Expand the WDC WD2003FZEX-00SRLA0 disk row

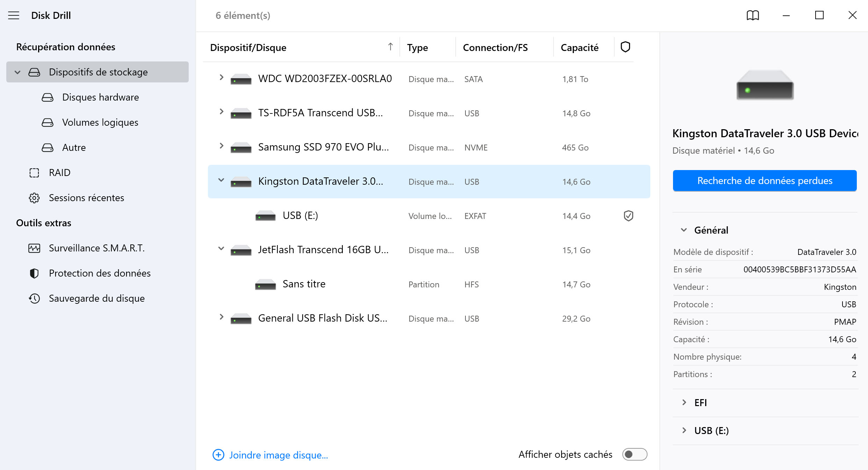point(221,78)
